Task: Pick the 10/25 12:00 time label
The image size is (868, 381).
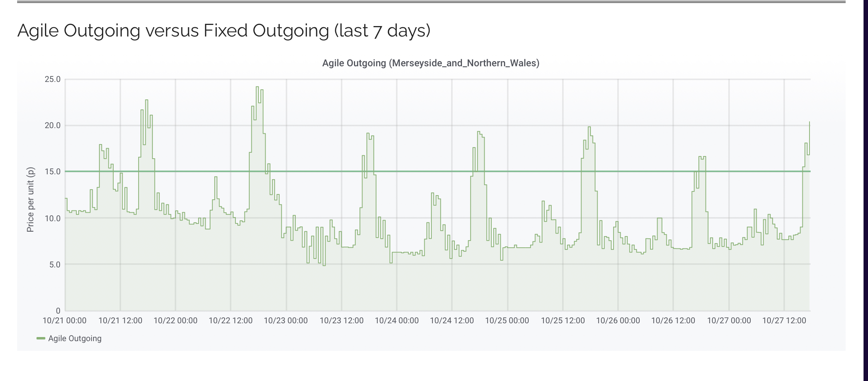Action: tap(563, 321)
